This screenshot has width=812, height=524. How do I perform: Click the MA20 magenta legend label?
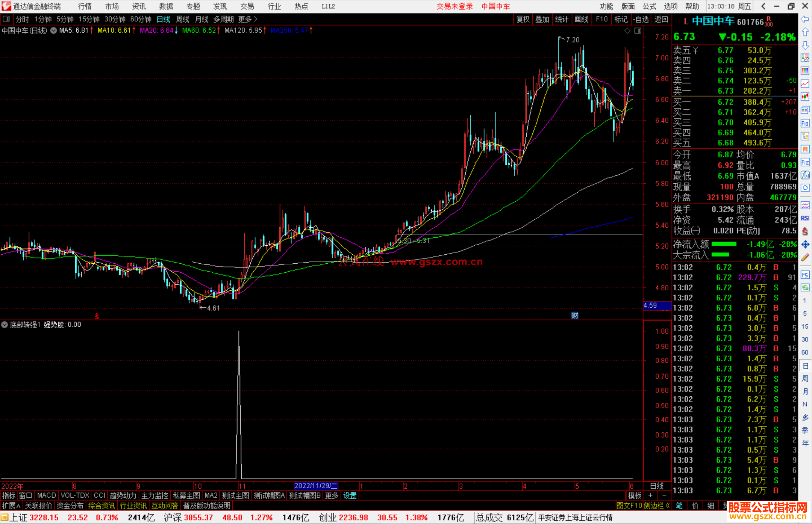point(156,30)
